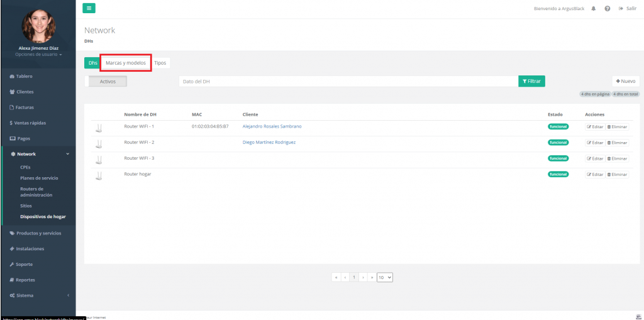Click the help question mark icon
This screenshot has width=644, height=320.
607,9
